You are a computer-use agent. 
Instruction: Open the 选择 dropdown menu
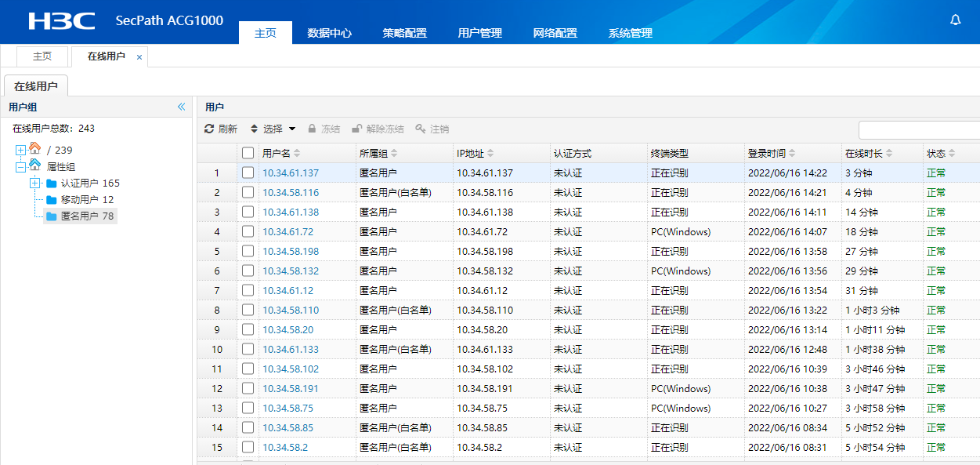[273, 129]
